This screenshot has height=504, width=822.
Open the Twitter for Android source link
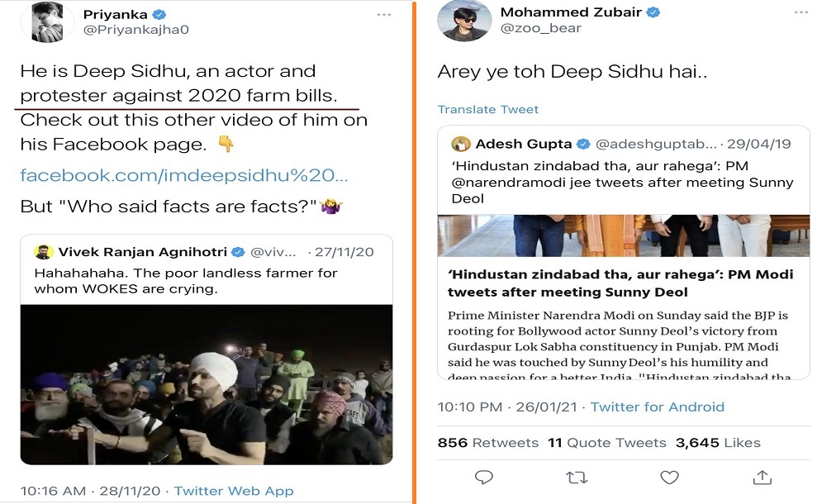point(657,407)
